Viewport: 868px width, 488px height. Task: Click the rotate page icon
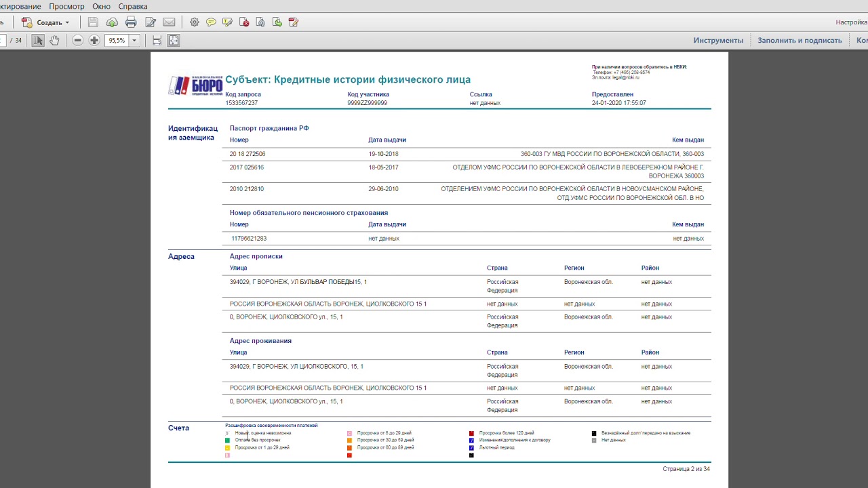pos(260,22)
